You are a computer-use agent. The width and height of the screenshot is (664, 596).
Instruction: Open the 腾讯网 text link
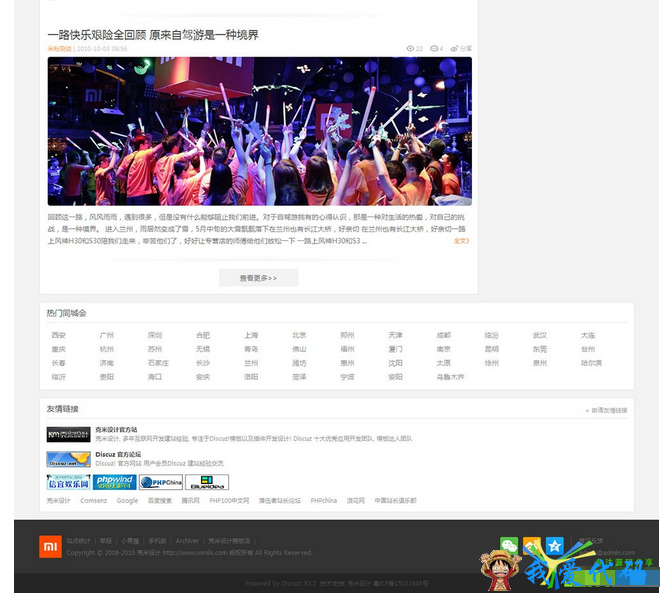point(191,500)
